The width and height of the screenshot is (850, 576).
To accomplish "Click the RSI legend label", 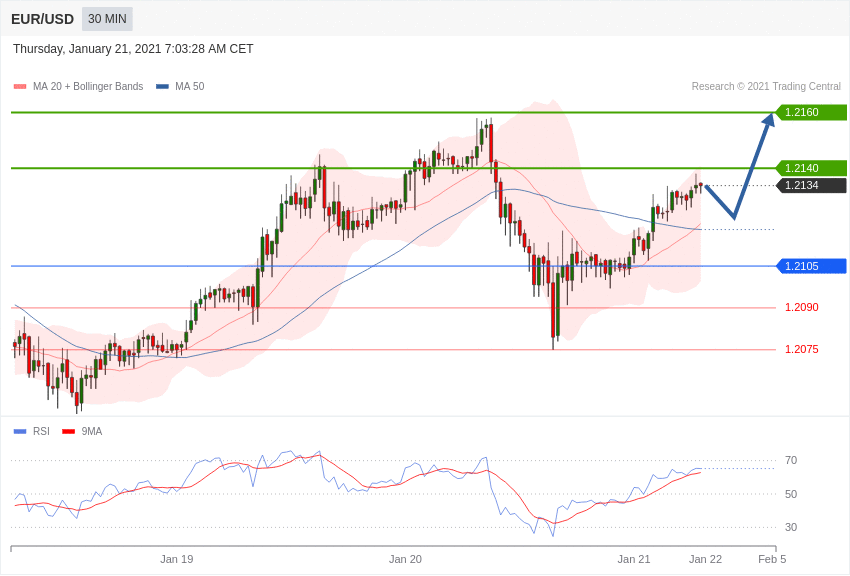I will pyautogui.click(x=41, y=432).
